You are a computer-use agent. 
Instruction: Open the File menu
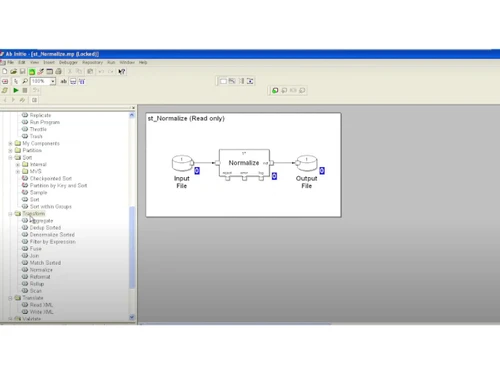[x=11, y=62]
